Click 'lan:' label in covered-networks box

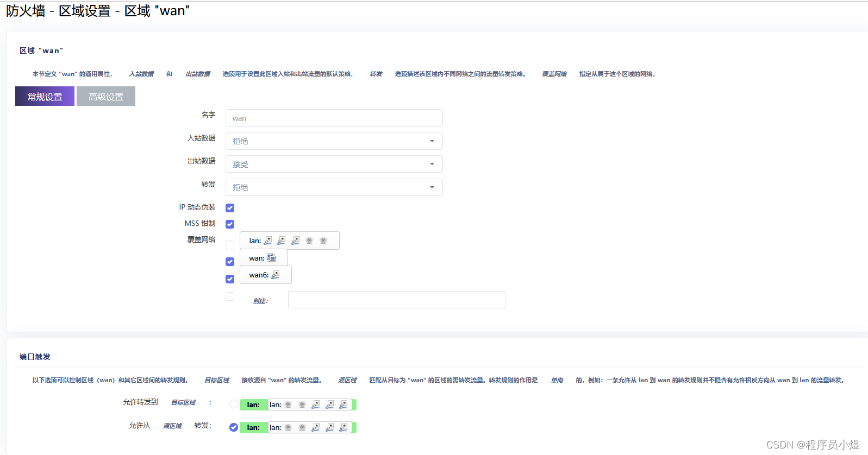(255, 241)
